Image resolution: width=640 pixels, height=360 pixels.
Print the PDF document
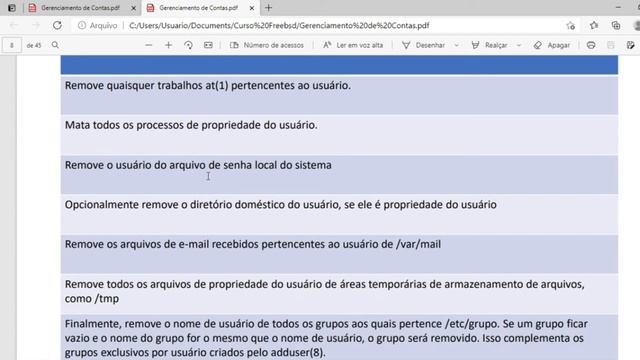pos(591,45)
